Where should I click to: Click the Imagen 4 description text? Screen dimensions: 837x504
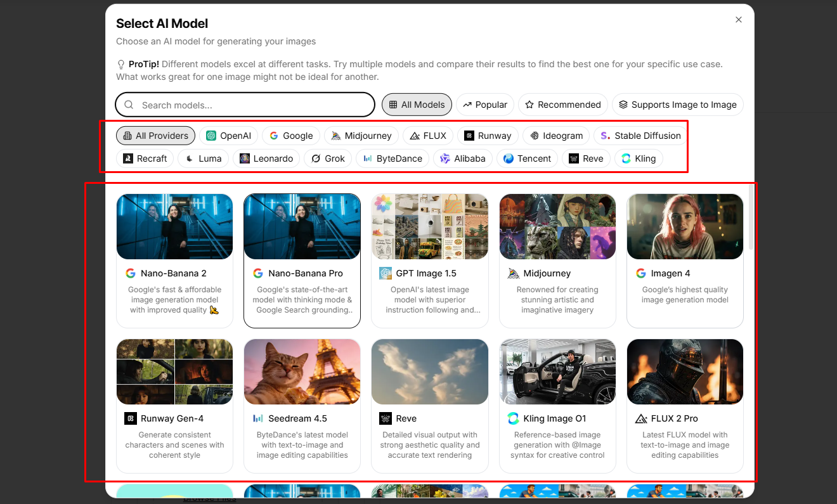pos(685,295)
